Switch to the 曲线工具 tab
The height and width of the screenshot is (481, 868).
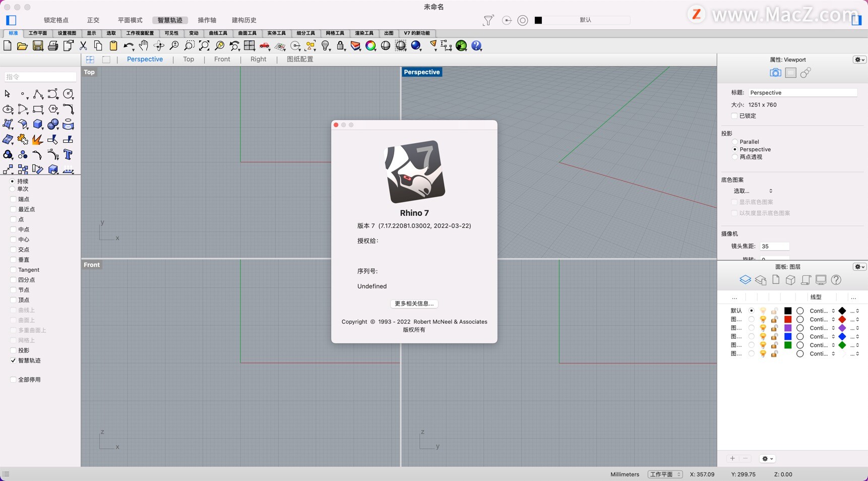click(218, 33)
